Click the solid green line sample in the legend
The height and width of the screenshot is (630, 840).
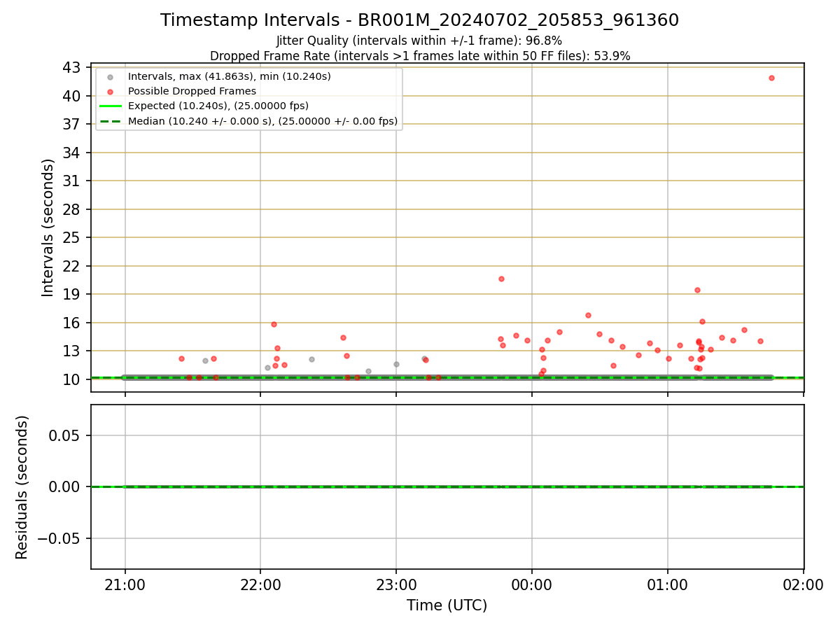pyautogui.click(x=110, y=106)
